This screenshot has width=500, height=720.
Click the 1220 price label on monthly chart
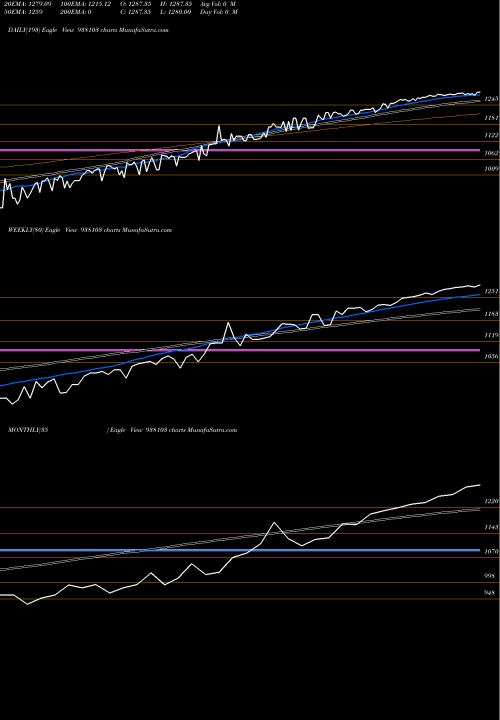pyautogui.click(x=491, y=501)
